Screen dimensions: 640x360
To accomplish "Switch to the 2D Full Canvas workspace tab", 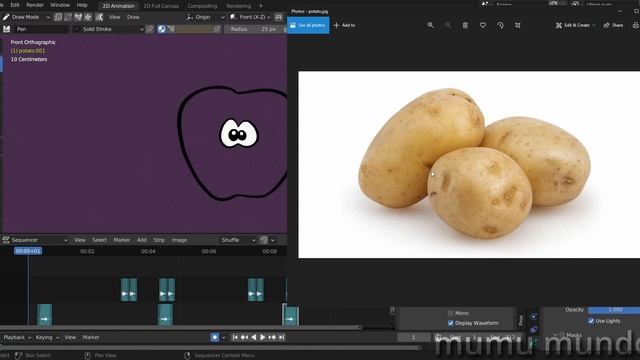I will [x=161, y=6].
